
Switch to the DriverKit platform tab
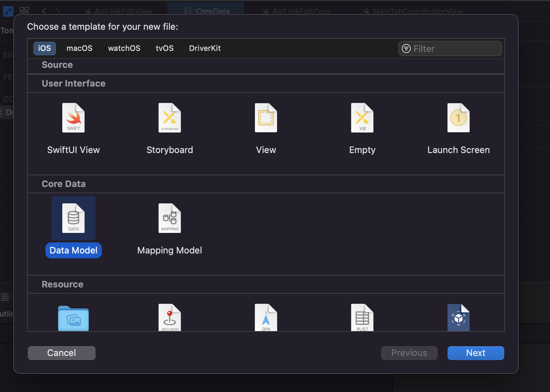point(205,48)
